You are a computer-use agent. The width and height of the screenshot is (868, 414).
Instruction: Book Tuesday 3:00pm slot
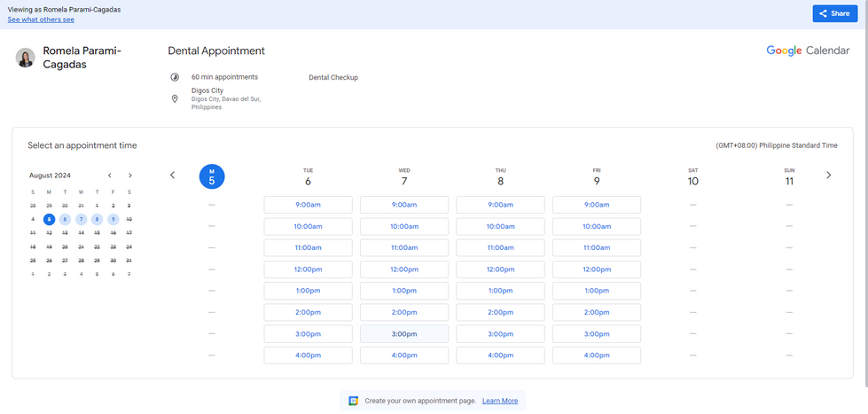(308, 333)
